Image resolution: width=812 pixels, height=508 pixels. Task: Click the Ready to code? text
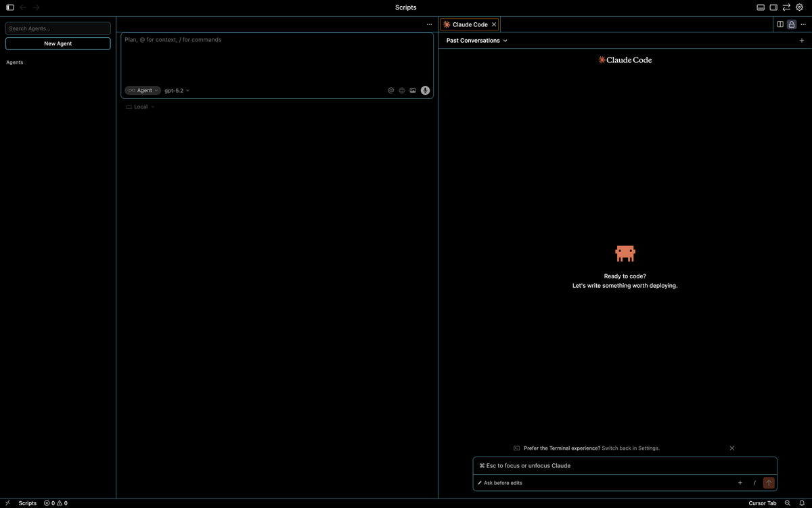[625, 276]
